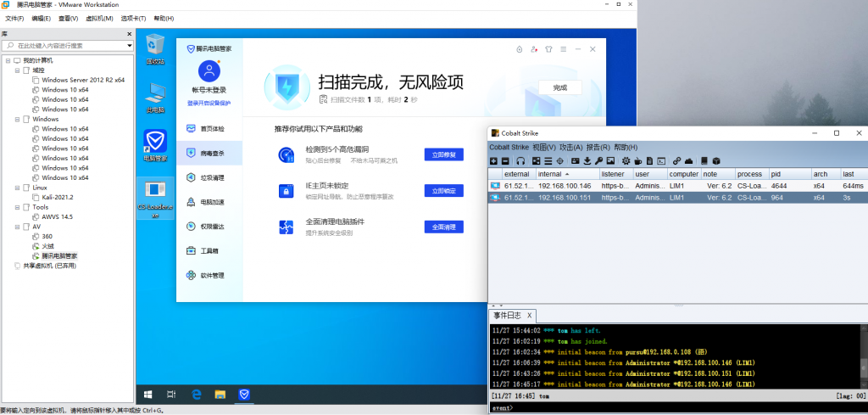Click the 电脑管家 desktop shortcut icon
The width and height of the screenshot is (868, 415).
click(x=155, y=146)
